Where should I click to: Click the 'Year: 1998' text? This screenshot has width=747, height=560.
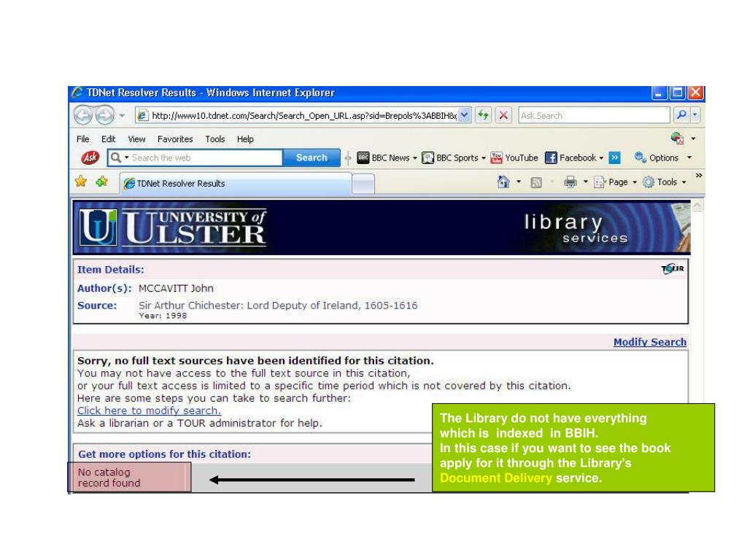163,316
